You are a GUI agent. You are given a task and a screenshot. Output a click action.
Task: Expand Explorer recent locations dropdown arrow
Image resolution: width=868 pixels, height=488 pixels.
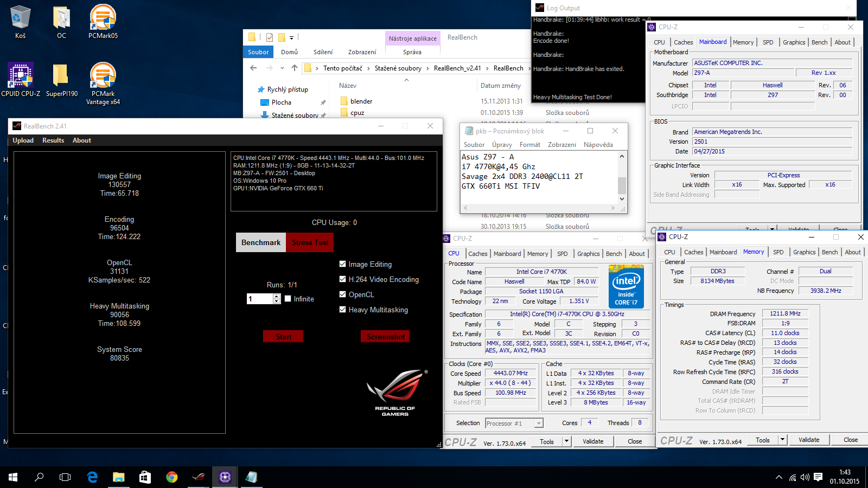click(282, 68)
